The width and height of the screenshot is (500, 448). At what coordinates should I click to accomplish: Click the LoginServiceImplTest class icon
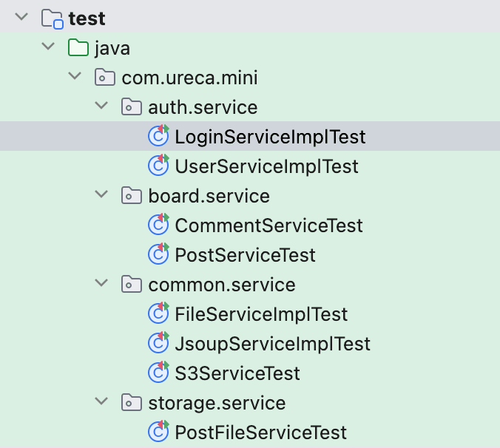point(158,137)
